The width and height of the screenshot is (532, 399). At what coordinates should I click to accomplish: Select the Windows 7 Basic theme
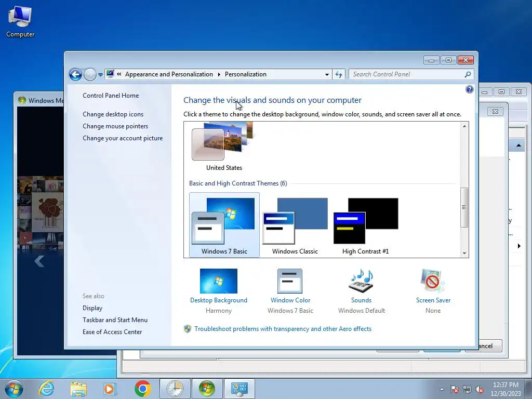point(224,224)
